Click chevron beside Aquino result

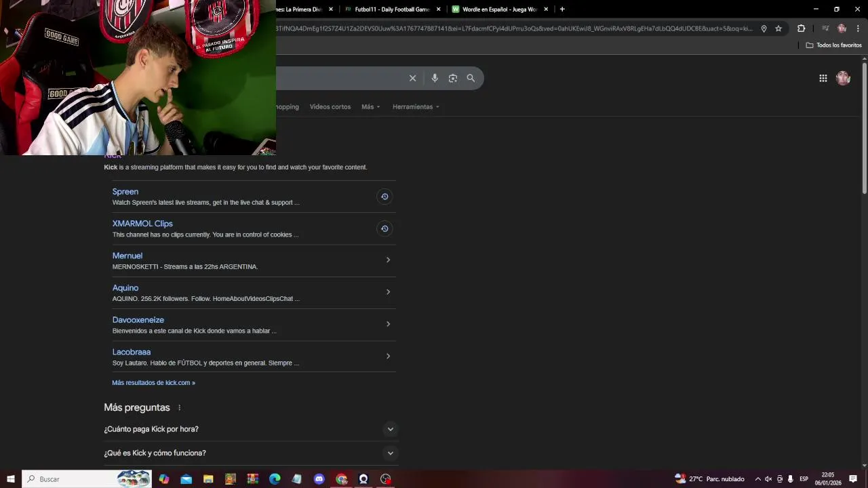tap(388, 292)
